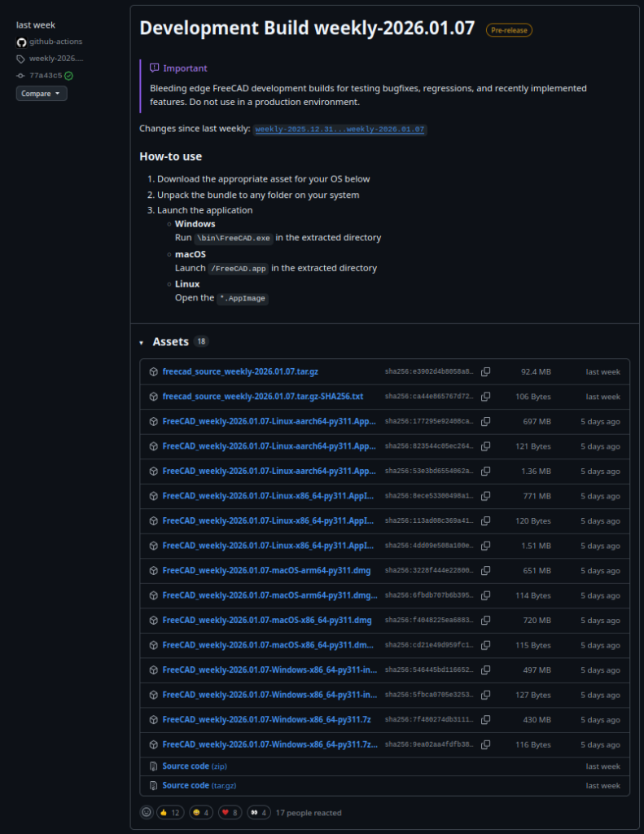Toggle the laugh reaction

[200, 812]
